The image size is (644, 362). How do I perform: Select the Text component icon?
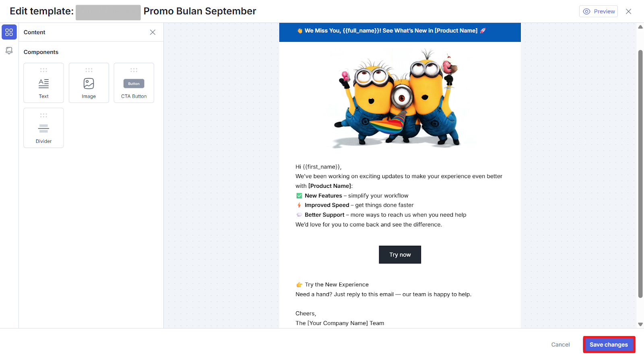pyautogui.click(x=43, y=83)
